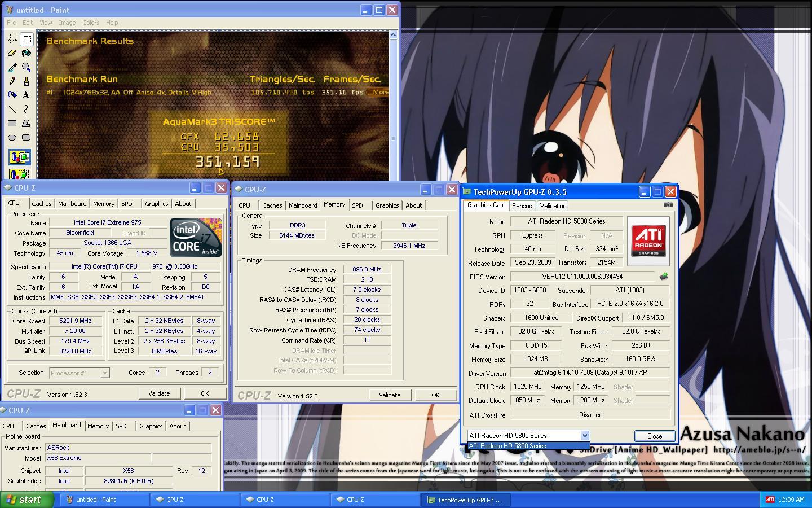Viewport: 812px width, 508px height.
Task: Select the Curve tool in Paint
Action: tap(27, 110)
